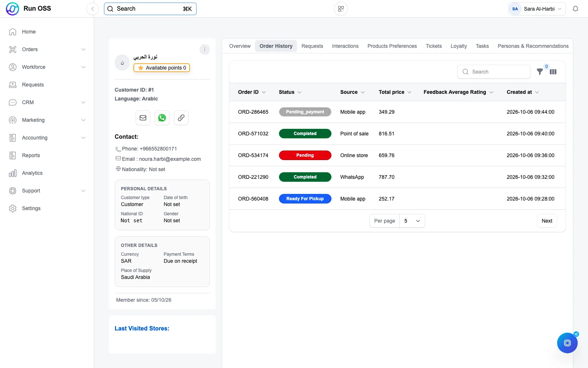This screenshot has height=368, width=588.
Task: Click the red Pending status badge
Action: coord(305,155)
